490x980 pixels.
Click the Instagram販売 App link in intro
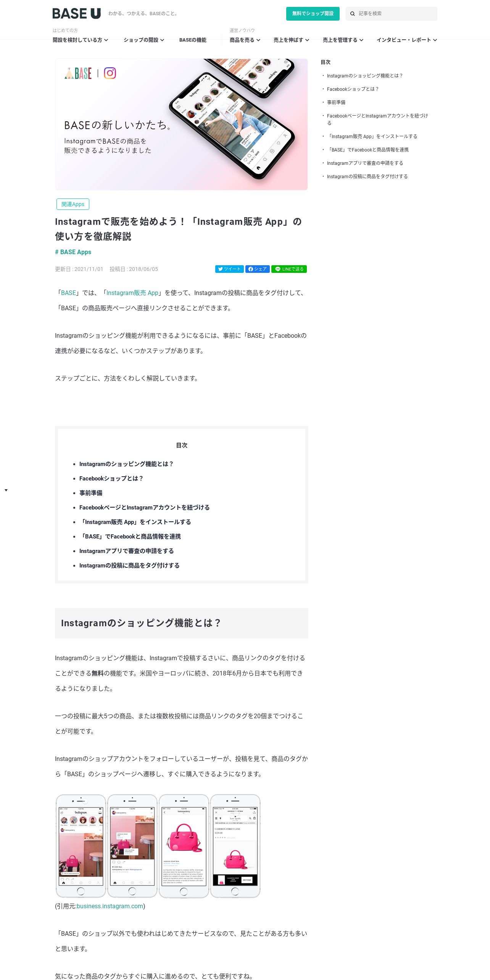(132, 293)
